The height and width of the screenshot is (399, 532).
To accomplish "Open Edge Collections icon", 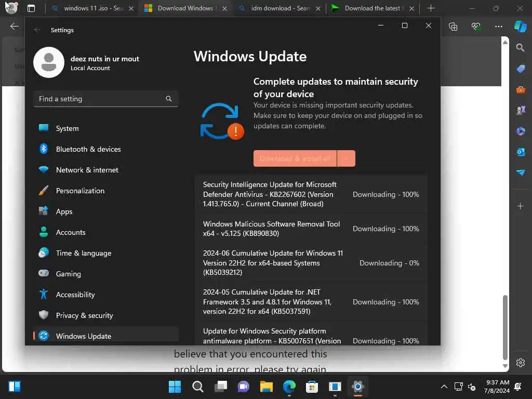I will click(x=453, y=26).
